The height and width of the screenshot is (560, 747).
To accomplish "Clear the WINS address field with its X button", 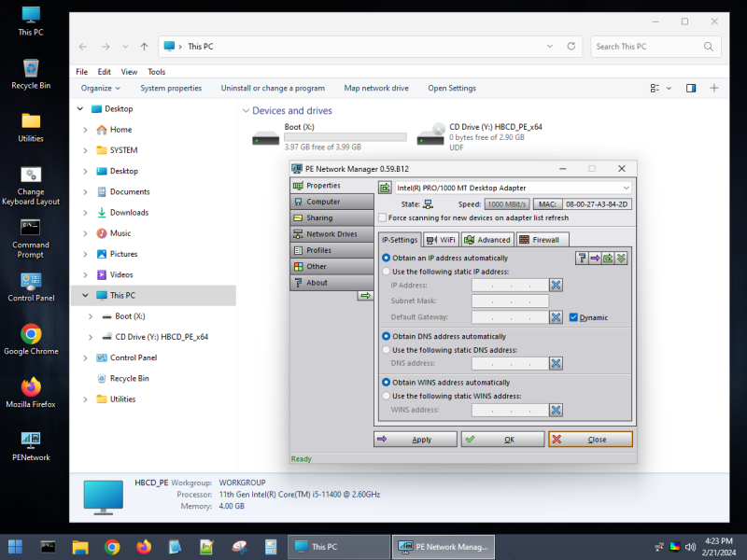I will click(x=556, y=410).
